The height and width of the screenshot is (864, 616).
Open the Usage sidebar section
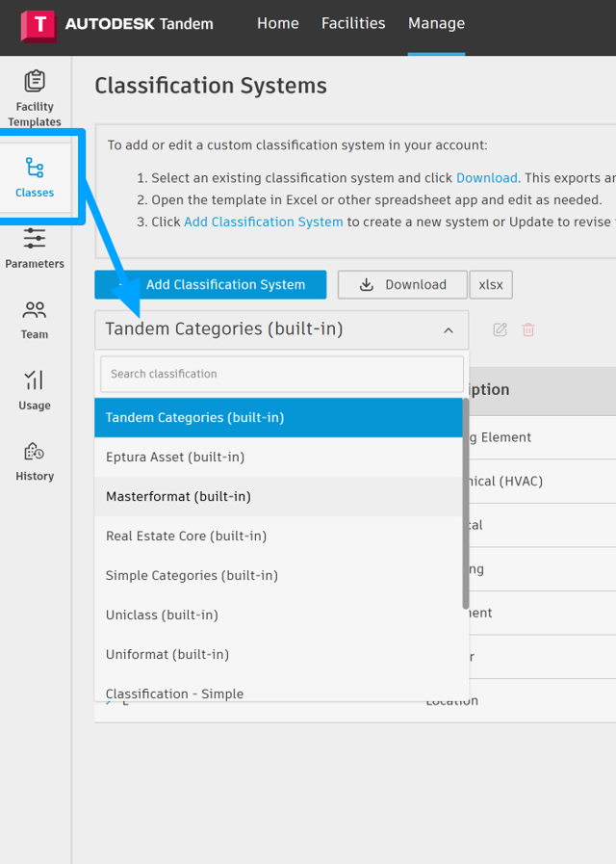point(35,391)
